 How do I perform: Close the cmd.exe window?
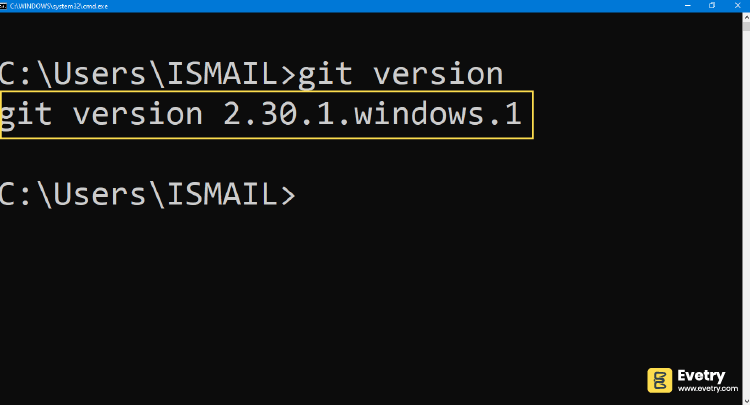pyautogui.click(x=737, y=5)
